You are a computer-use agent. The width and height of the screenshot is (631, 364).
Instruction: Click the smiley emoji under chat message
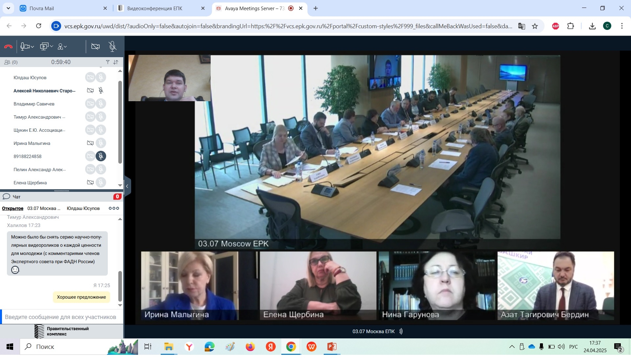pos(15,270)
